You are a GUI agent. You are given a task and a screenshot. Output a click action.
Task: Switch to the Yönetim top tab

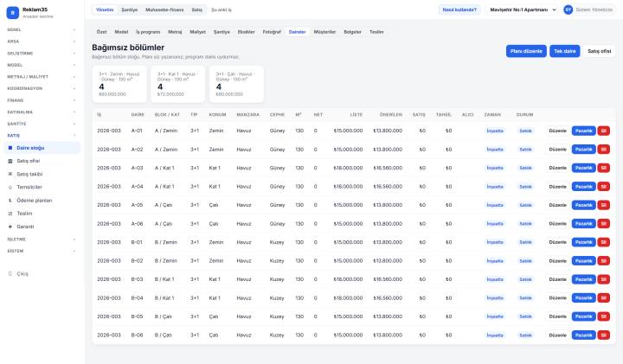click(105, 10)
